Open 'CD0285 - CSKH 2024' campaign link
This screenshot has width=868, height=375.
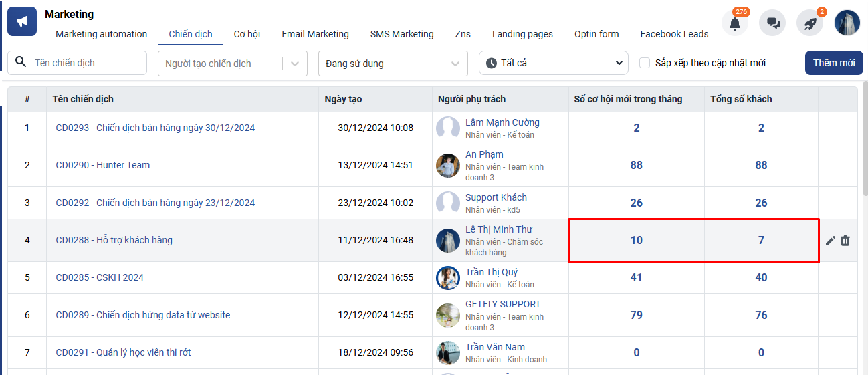pos(100,277)
